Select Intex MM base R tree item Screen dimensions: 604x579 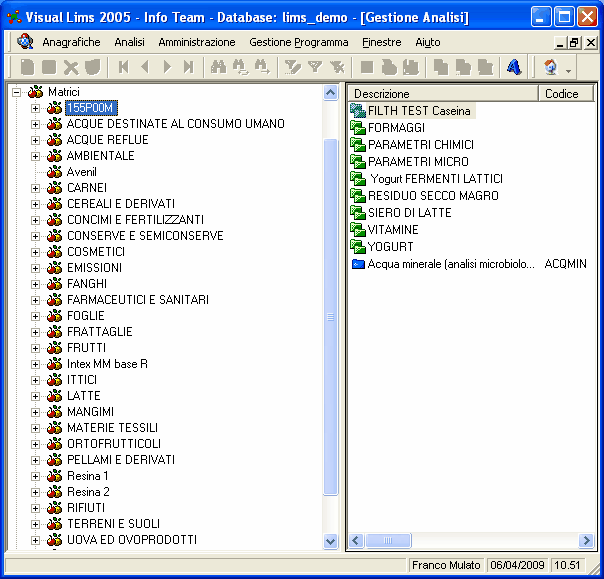(x=107, y=364)
